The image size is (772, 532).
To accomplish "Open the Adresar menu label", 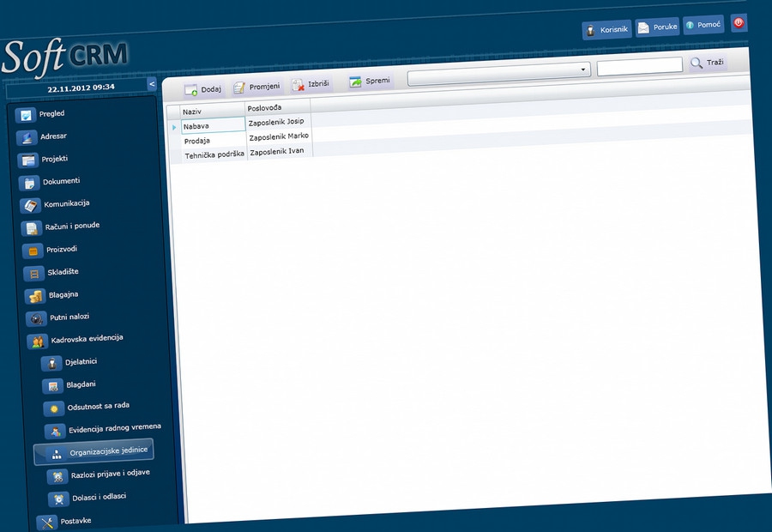I will pos(53,136).
